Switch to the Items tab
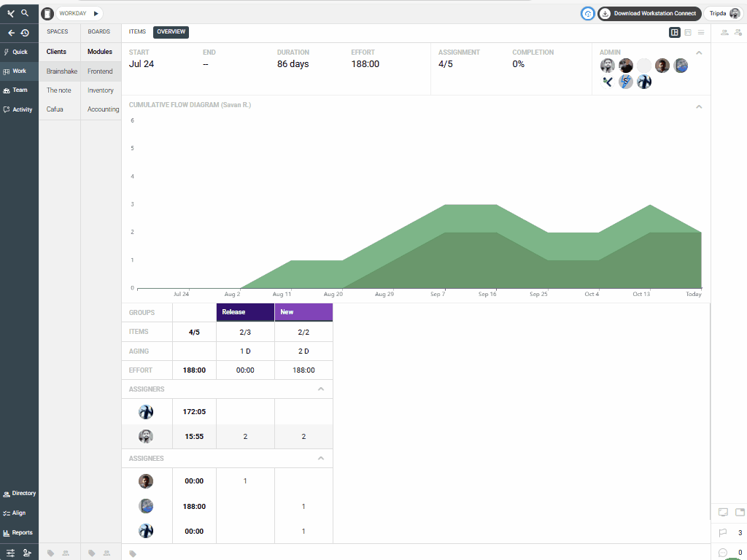This screenshot has width=747, height=560. [x=137, y=32]
